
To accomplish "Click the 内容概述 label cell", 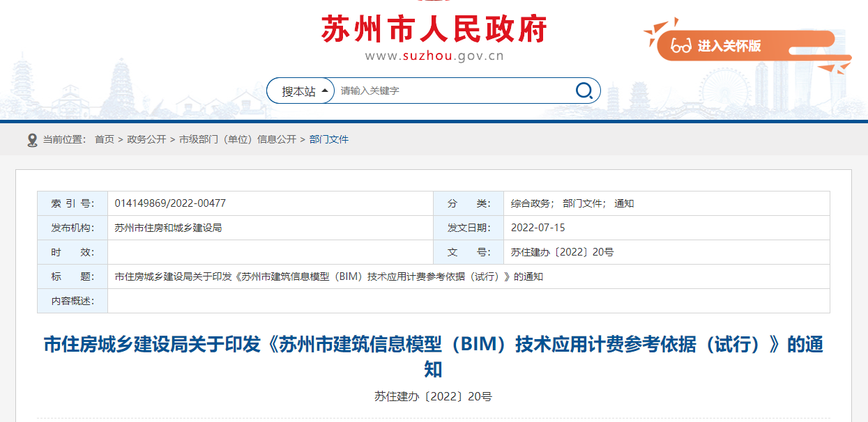I will click(73, 301).
